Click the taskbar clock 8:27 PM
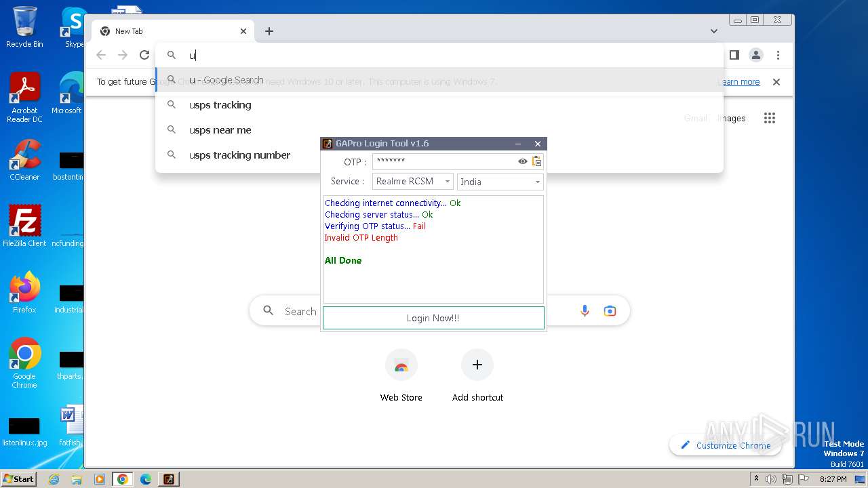Image resolution: width=868 pixels, height=488 pixels. [x=833, y=479]
